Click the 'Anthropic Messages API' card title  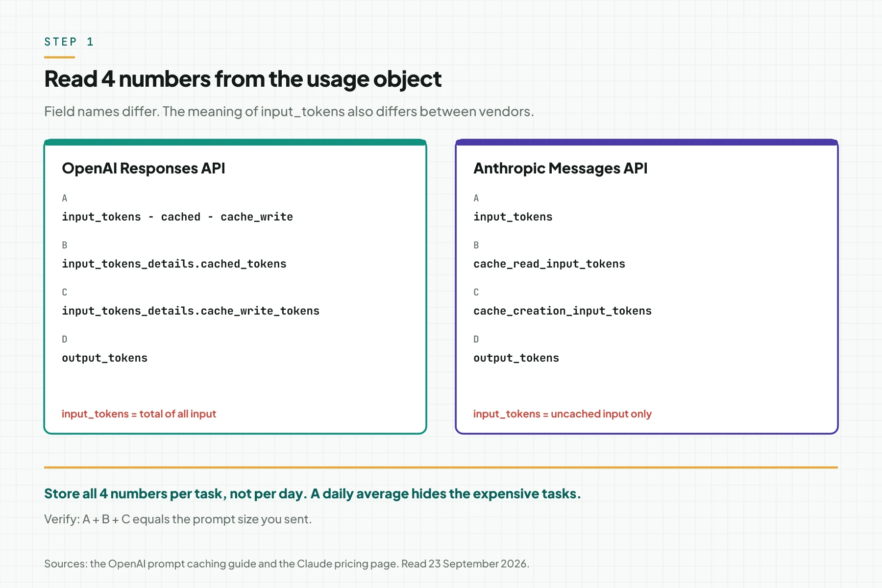click(561, 168)
